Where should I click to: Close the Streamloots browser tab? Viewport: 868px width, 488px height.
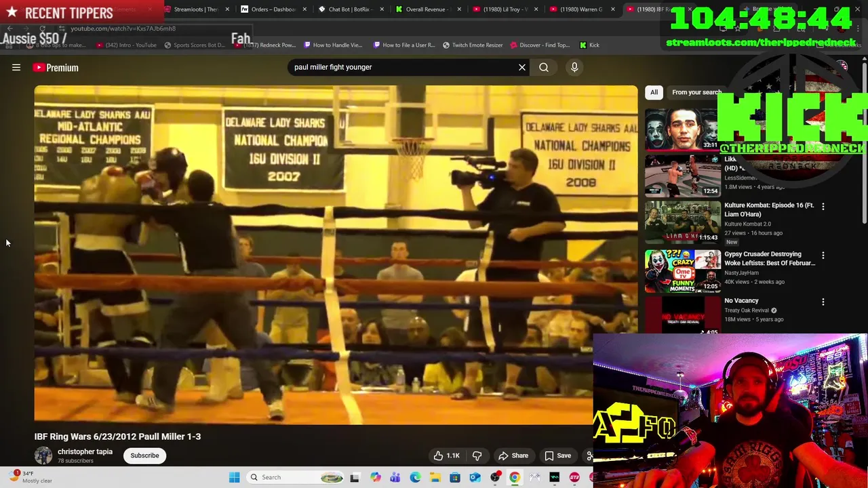pos(227,9)
